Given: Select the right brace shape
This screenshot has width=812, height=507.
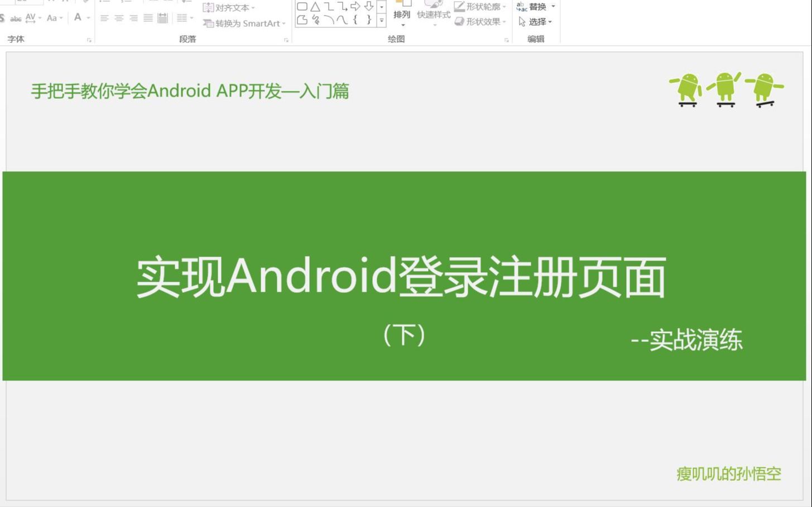Looking at the screenshot, I should 369,20.
